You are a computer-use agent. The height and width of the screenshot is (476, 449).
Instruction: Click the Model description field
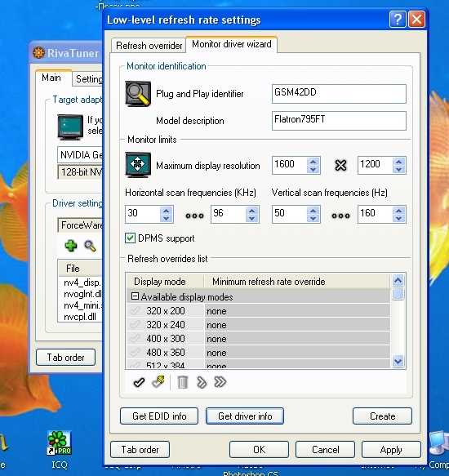pos(339,121)
